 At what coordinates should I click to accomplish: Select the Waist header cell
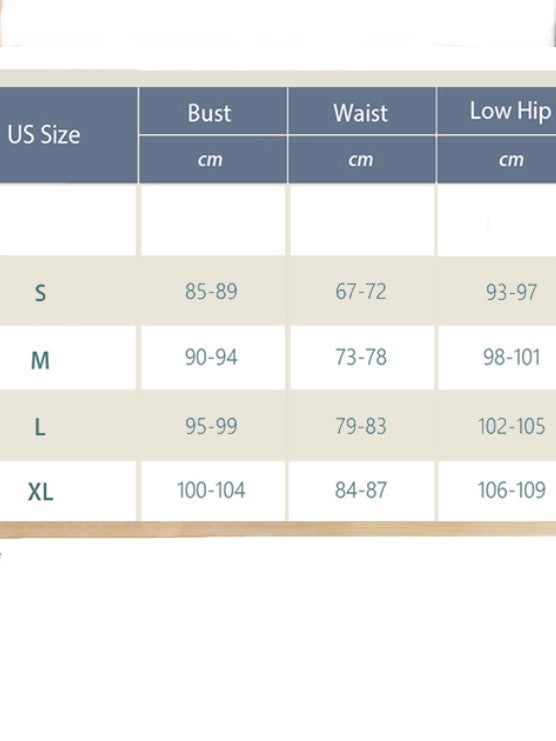click(x=360, y=113)
